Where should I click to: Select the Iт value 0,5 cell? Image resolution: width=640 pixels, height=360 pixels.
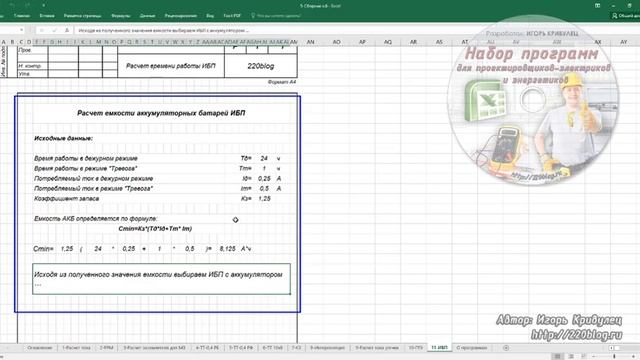click(264, 189)
